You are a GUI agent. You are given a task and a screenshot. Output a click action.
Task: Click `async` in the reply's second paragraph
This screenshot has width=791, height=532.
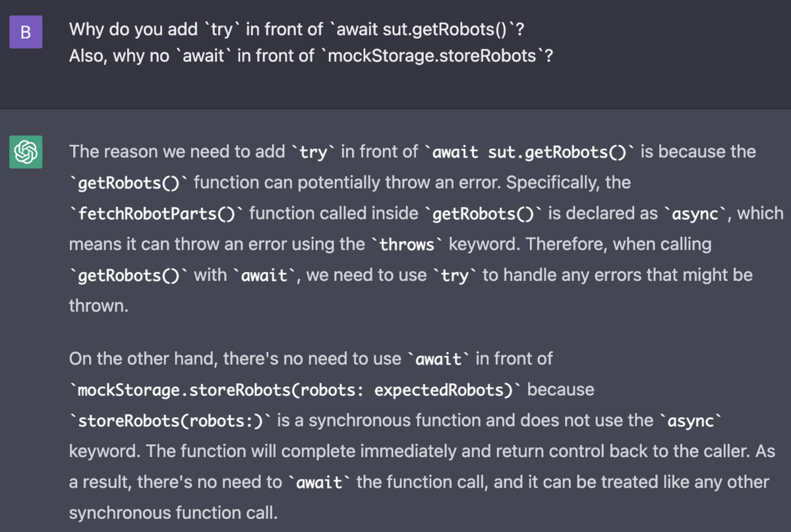(691, 421)
